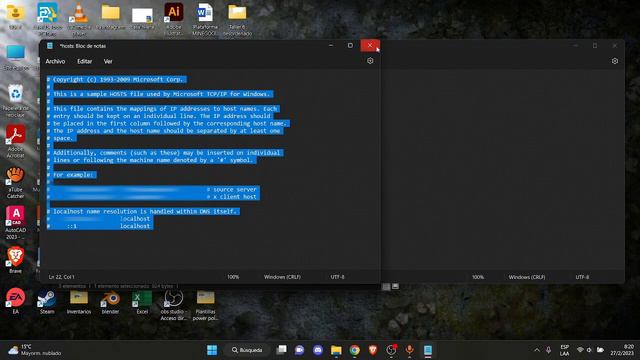640x360 pixels.
Task: Click 100% zoom in the second Notepad window
Action: coord(478,277)
